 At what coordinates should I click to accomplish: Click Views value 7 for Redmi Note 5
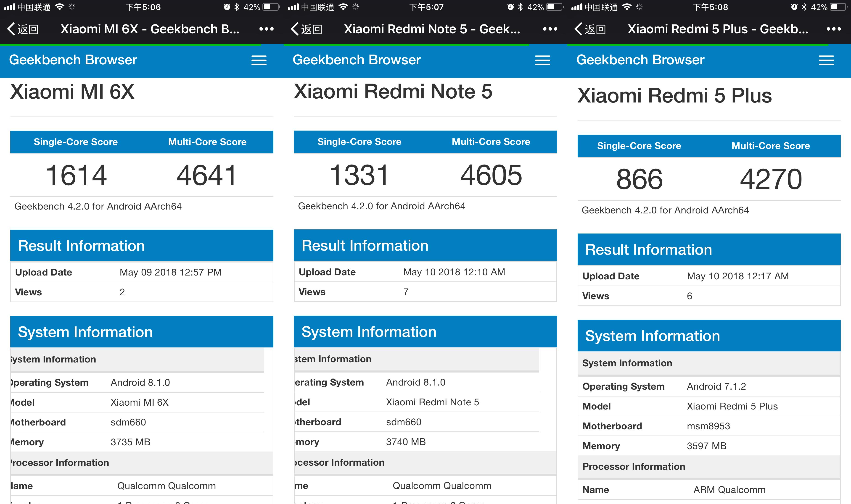(x=406, y=292)
